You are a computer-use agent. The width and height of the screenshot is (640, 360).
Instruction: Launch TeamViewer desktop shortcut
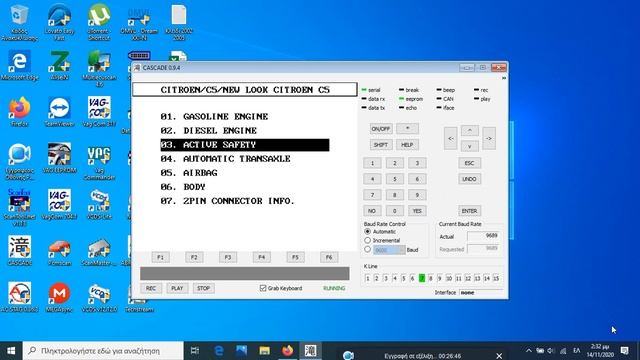tap(59, 111)
